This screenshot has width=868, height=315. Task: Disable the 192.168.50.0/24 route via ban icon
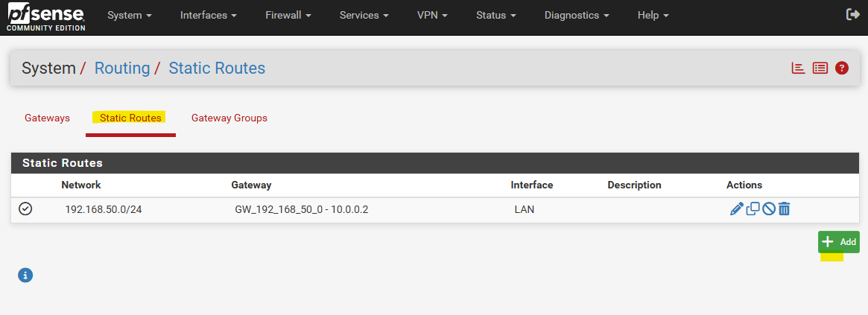(x=768, y=209)
